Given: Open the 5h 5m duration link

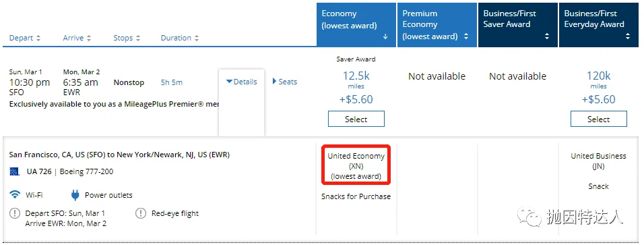Looking at the screenshot, I should [x=172, y=82].
